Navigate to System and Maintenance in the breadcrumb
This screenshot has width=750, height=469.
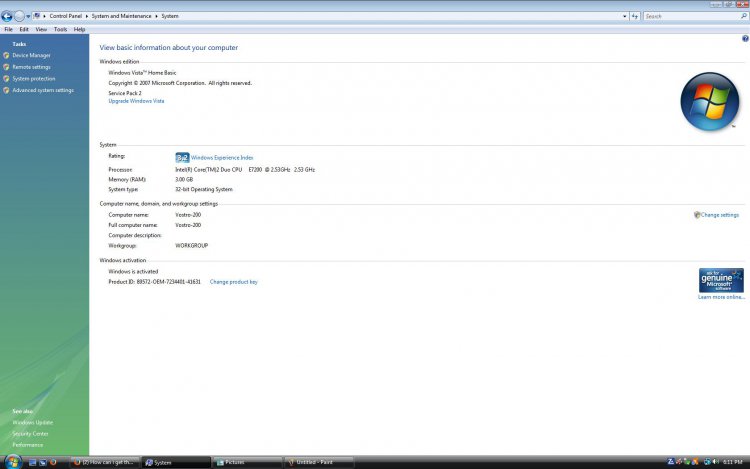point(121,16)
